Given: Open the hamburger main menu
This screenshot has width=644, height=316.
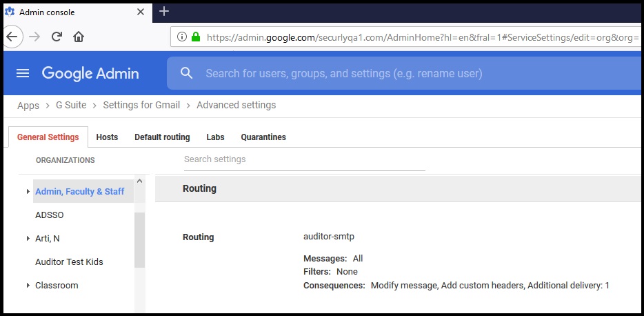Looking at the screenshot, I should click(x=23, y=74).
